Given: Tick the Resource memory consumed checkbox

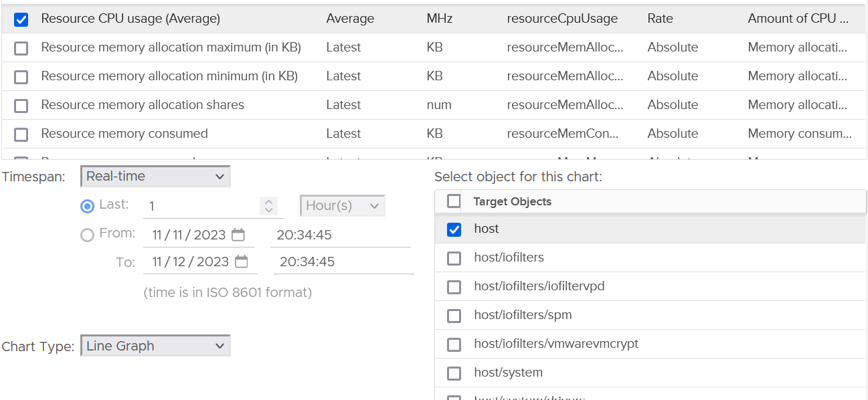Looking at the screenshot, I should (21, 134).
